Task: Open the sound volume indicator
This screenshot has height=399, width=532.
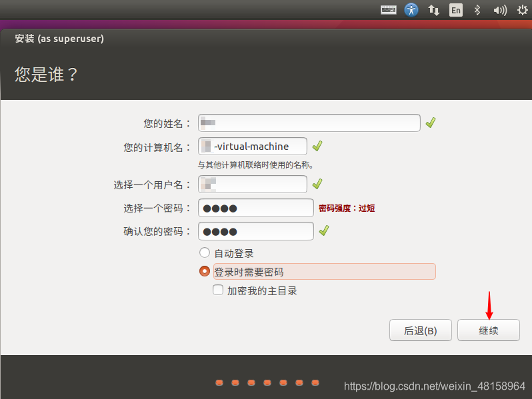Action: click(500, 10)
